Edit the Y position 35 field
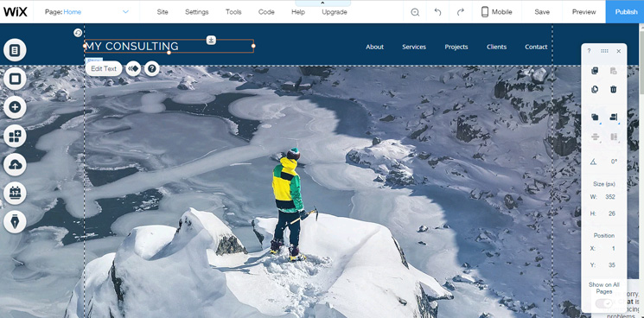644x318 pixels. [x=611, y=265]
